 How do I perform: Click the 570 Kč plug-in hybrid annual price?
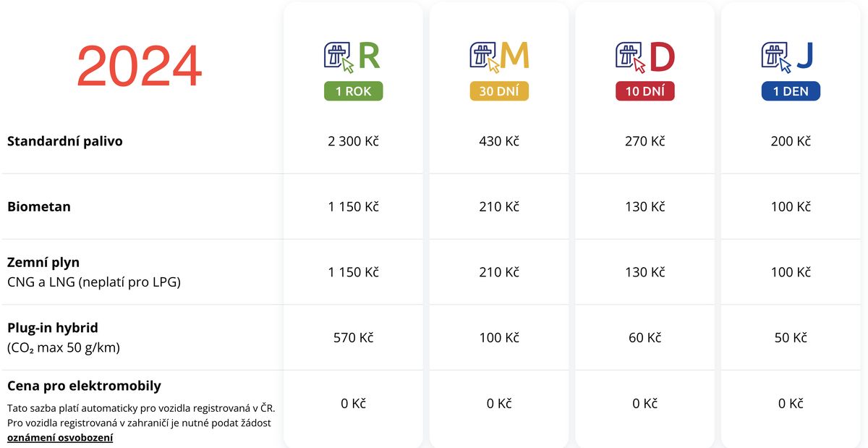[353, 338]
